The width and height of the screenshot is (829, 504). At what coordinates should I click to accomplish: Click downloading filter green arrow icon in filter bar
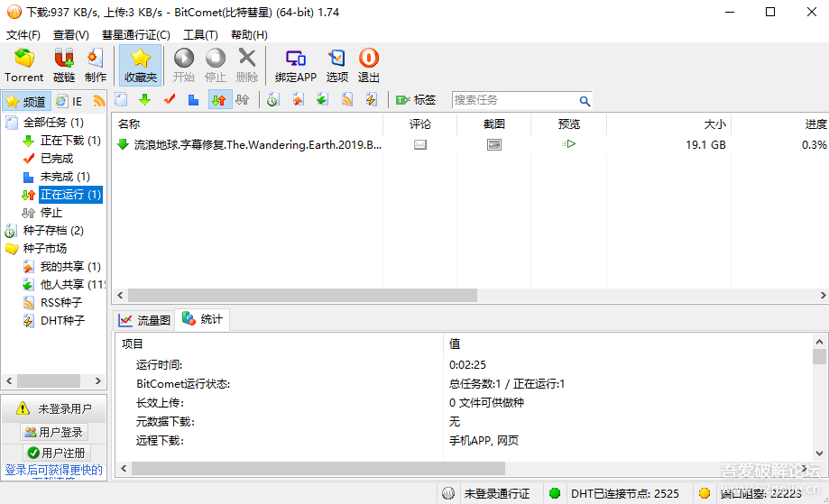click(145, 99)
